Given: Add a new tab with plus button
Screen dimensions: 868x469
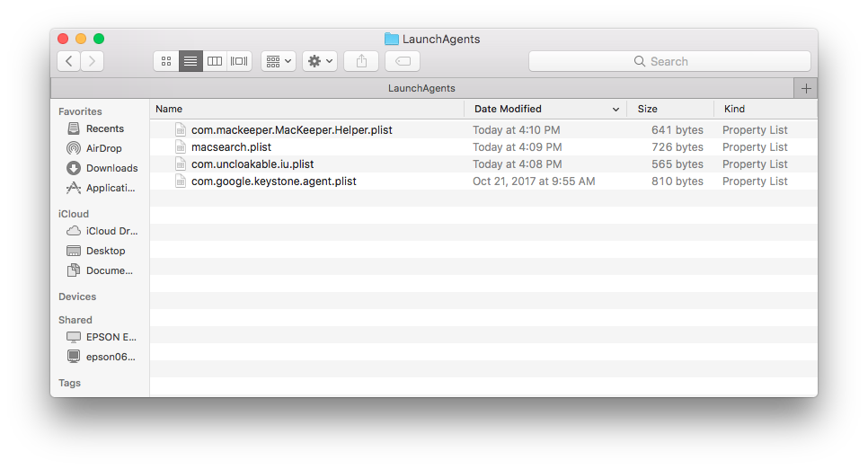Looking at the screenshot, I should [806, 88].
